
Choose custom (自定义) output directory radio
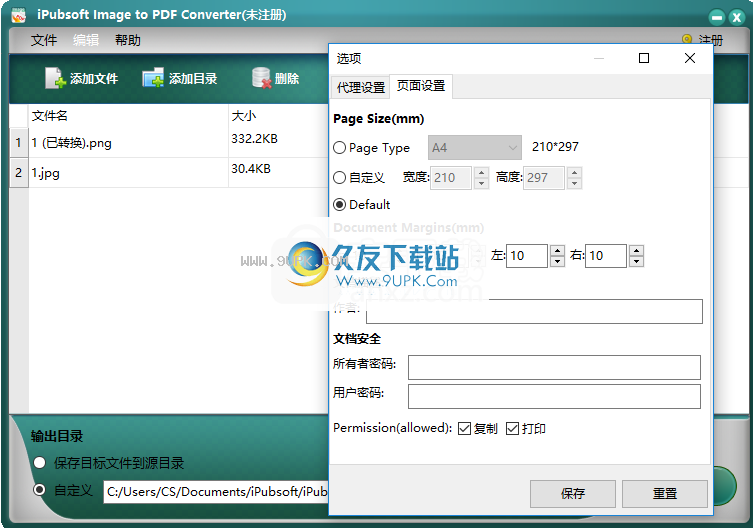39,490
